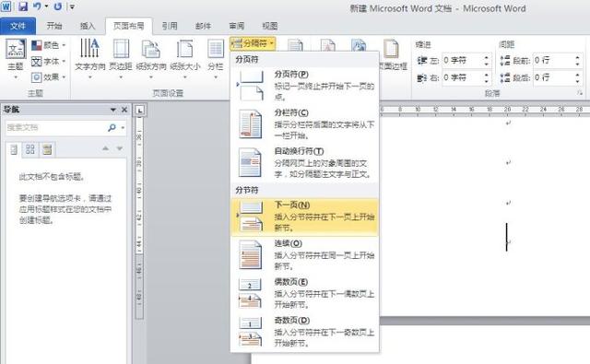Click the 文字方向 text direction icon
The height and width of the screenshot is (364, 590).
pos(90,48)
